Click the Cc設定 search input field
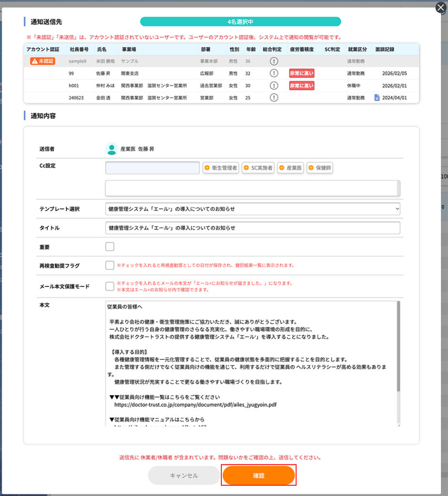The width and height of the screenshot is (448, 496). coord(153,168)
